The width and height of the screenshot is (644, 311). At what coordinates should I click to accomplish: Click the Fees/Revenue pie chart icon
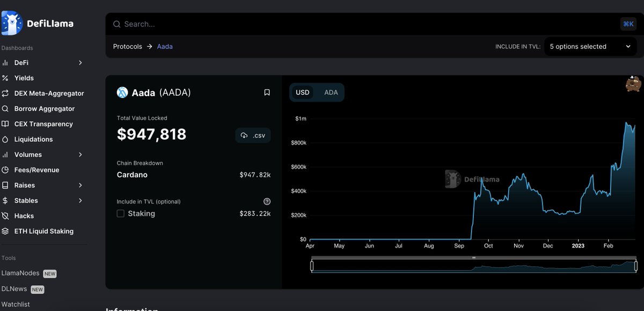coord(5,170)
